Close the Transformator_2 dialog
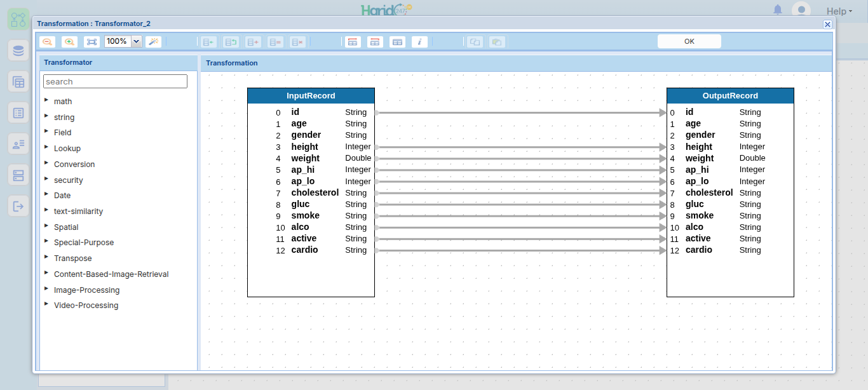 [x=827, y=24]
